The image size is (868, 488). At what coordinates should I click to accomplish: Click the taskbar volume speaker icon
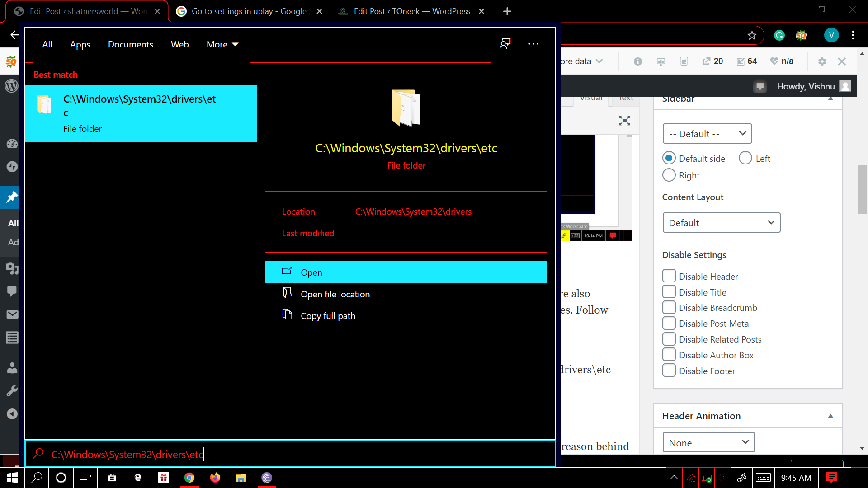click(x=722, y=478)
